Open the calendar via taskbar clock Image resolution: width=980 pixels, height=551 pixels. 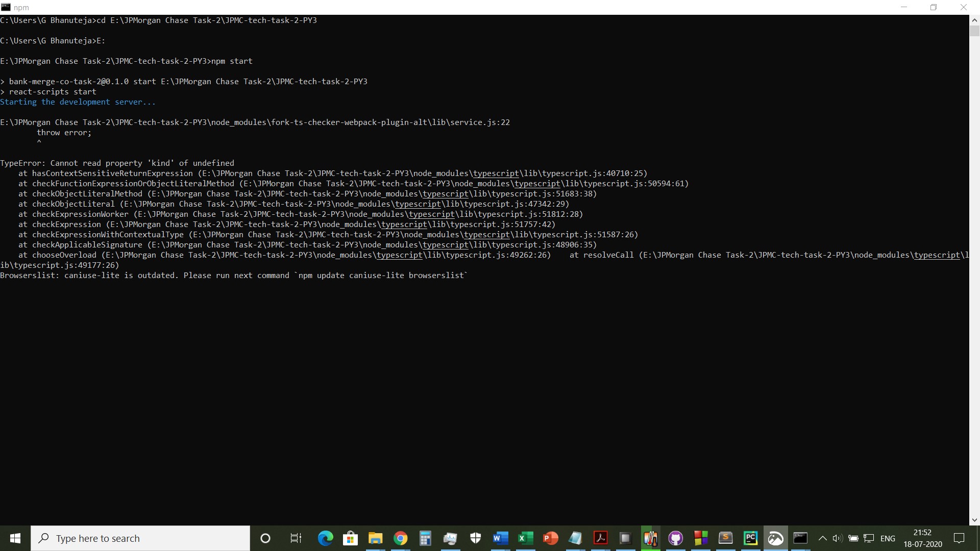(923, 538)
